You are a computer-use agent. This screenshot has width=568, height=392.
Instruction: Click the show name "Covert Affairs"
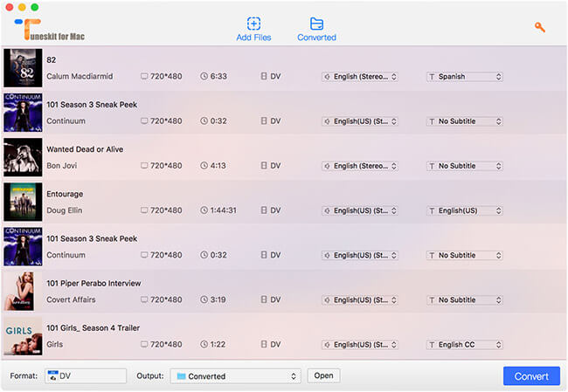[x=71, y=299]
